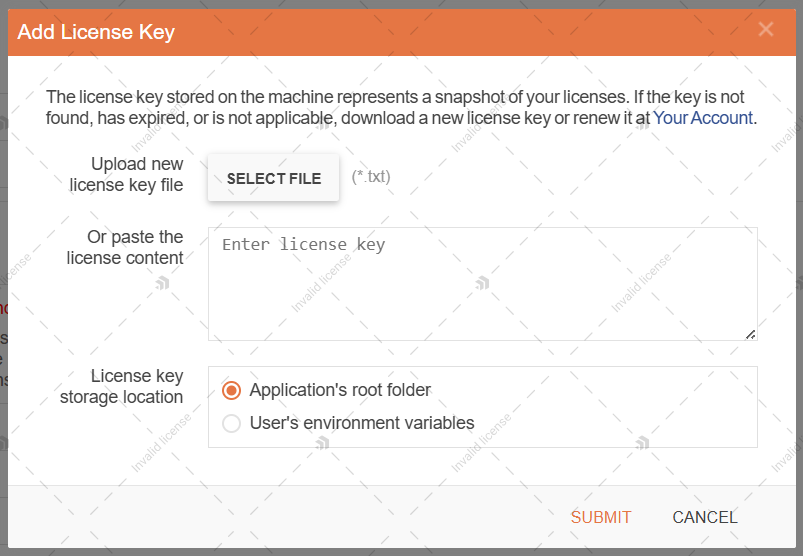Close the Add License Key dialog
The width and height of the screenshot is (803, 556).
coord(766,30)
